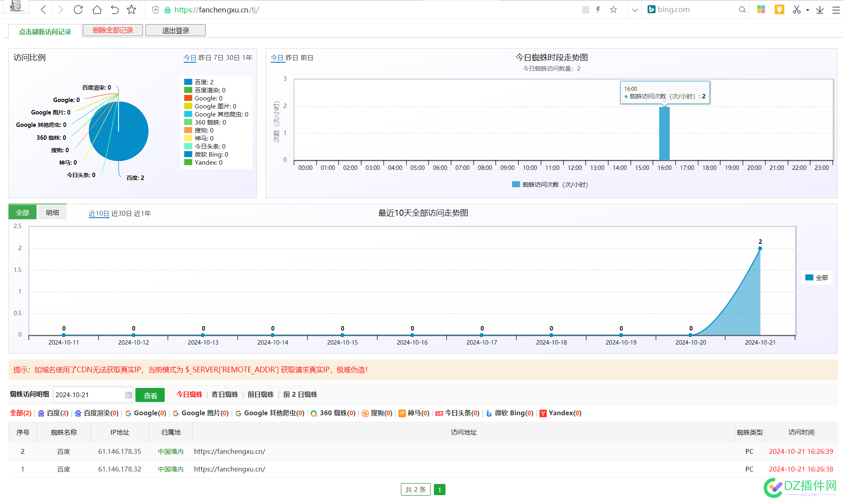Filter by 360 蜘蛛(0)
This screenshot has height=504, width=844.
(x=333, y=413)
